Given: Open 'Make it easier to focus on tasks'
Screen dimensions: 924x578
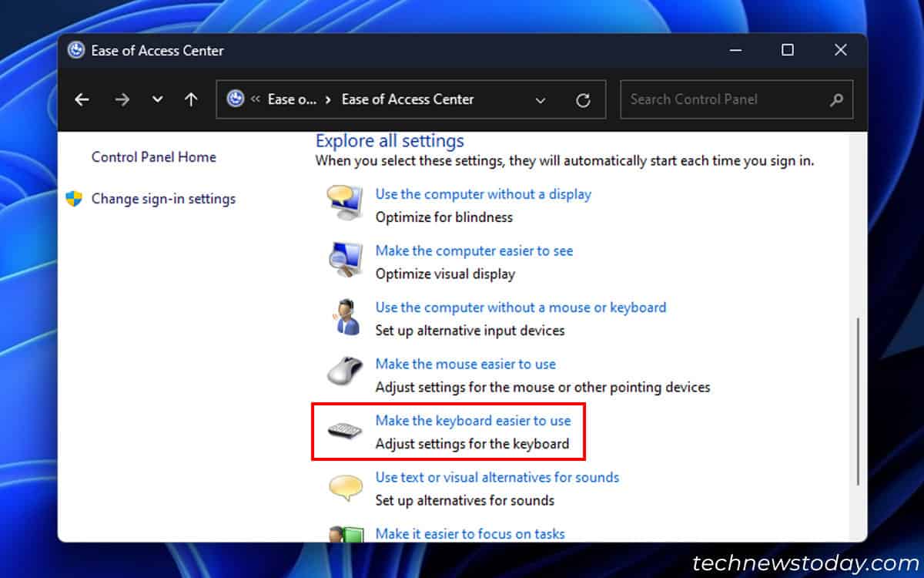Looking at the screenshot, I should [470, 533].
